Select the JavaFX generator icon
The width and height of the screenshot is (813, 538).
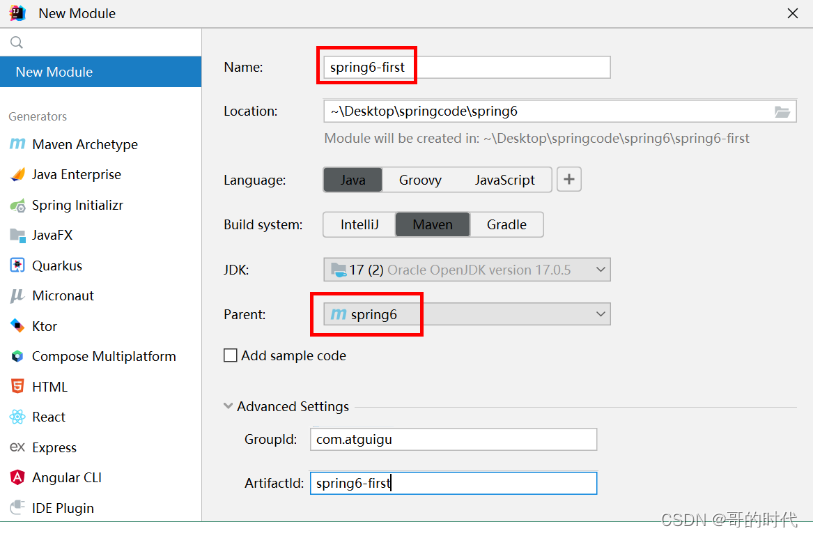tap(18, 235)
